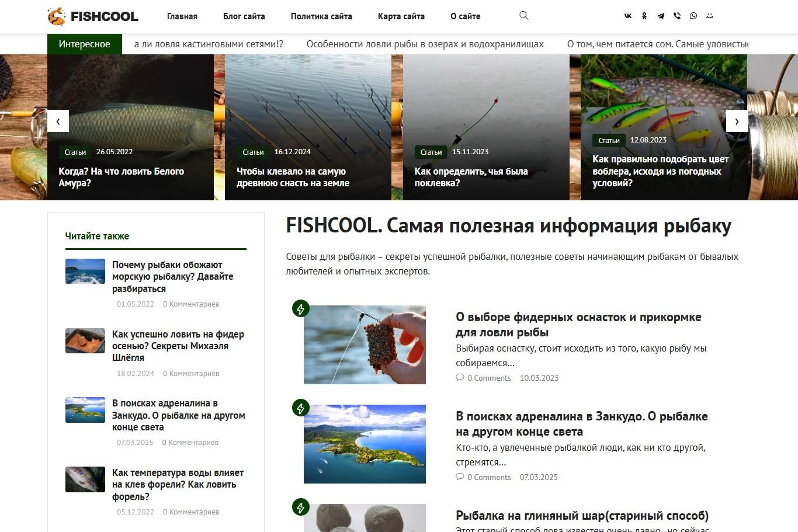Click the excerpt starting 'Кто-кто, а увлеченные рыбалкой'
The width and height of the screenshot is (798, 532).
tap(581, 455)
